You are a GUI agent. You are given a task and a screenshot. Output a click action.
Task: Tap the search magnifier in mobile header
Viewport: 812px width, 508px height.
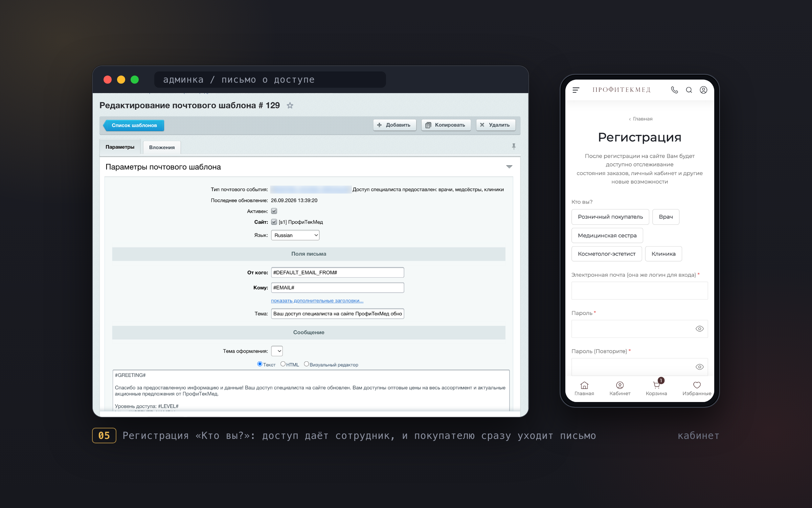pyautogui.click(x=689, y=90)
